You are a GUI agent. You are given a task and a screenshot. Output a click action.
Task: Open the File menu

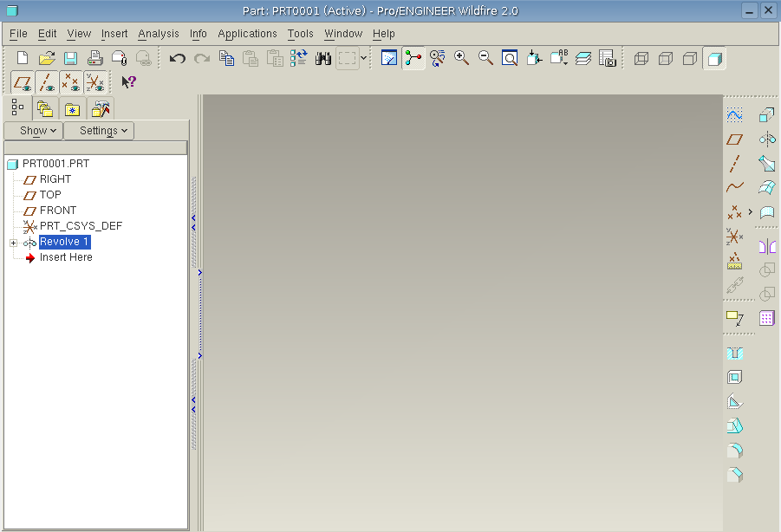[x=18, y=34]
